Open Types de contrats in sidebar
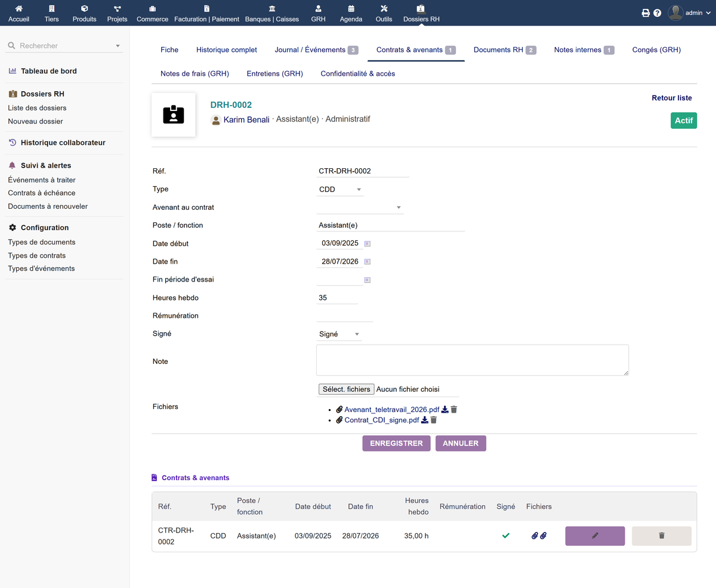716x588 pixels. point(37,255)
